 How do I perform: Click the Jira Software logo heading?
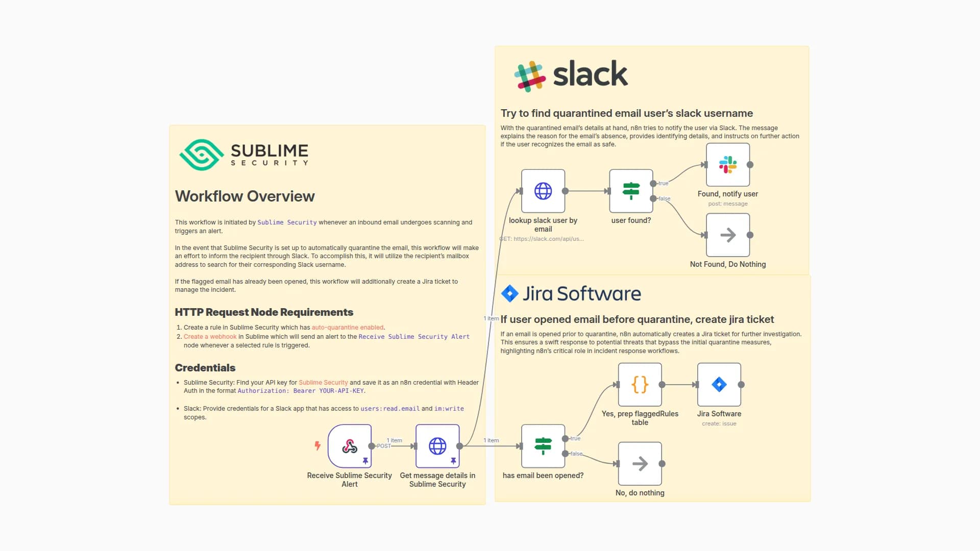coord(571,294)
